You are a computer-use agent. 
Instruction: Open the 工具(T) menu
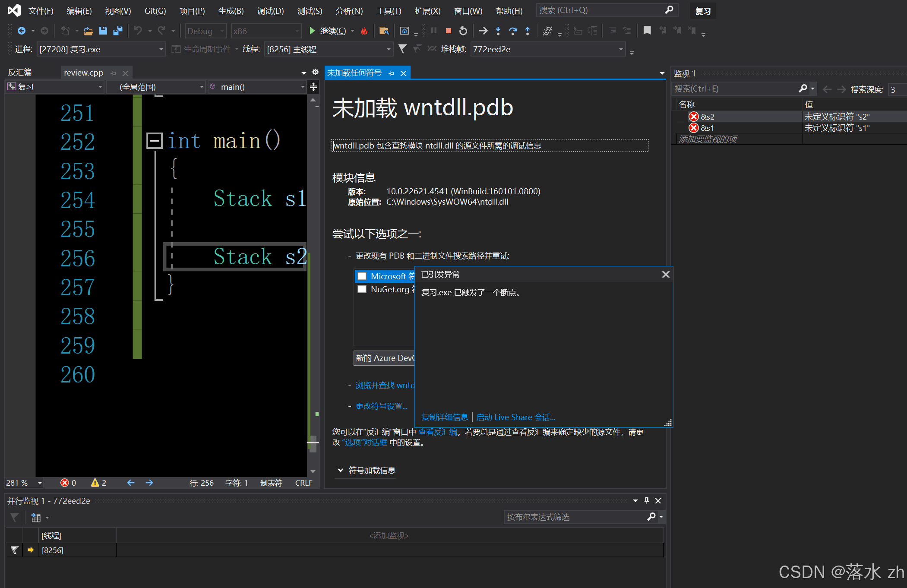(x=389, y=11)
